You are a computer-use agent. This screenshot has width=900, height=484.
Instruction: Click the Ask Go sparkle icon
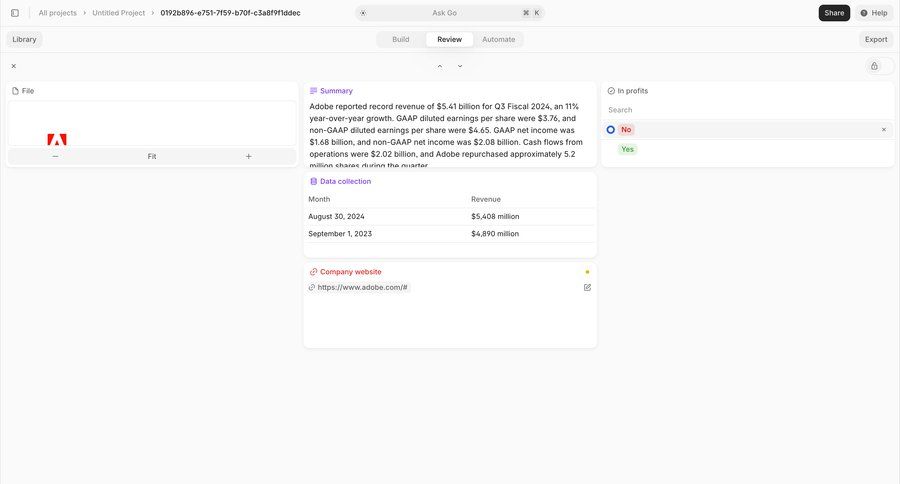click(363, 13)
